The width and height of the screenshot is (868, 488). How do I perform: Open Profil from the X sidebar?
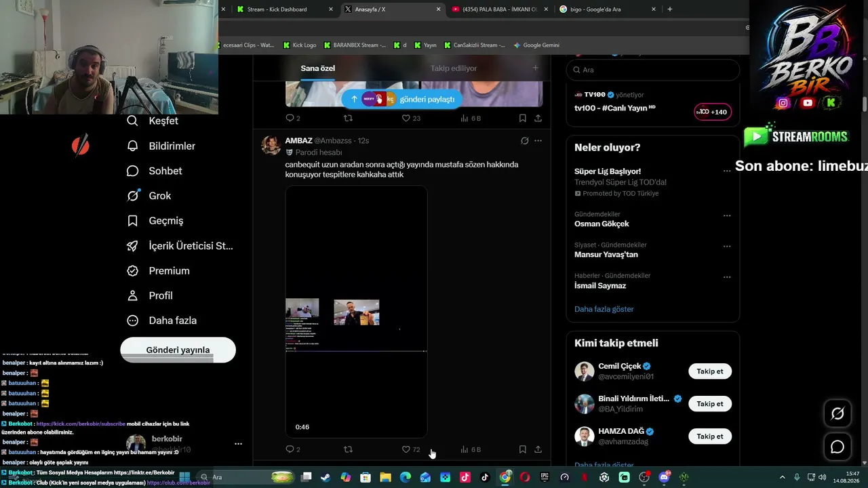tap(150, 296)
